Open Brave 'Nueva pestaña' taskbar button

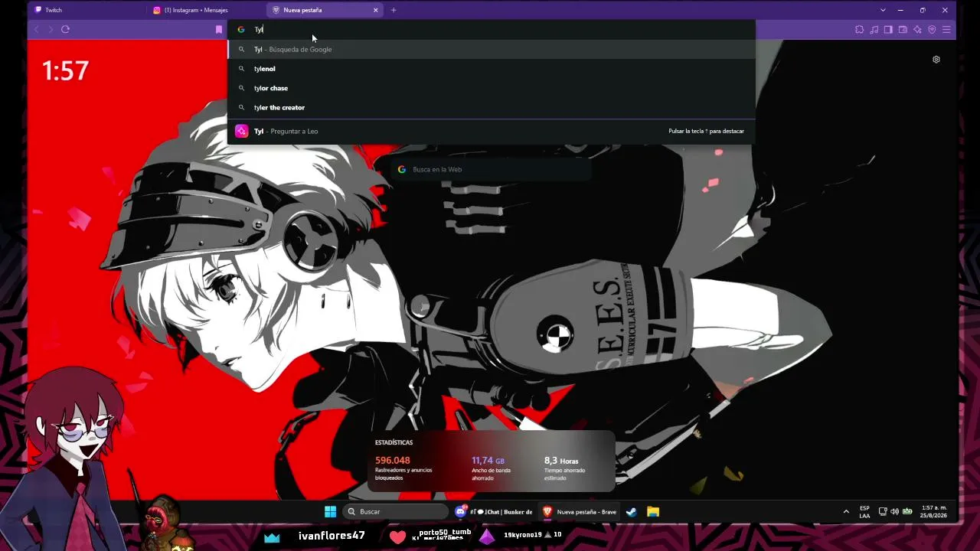pyautogui.click(x=580, y=512)
